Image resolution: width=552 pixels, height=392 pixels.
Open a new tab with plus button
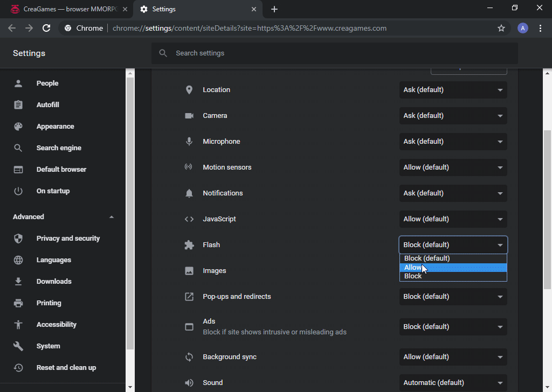(x=274, y=9)
